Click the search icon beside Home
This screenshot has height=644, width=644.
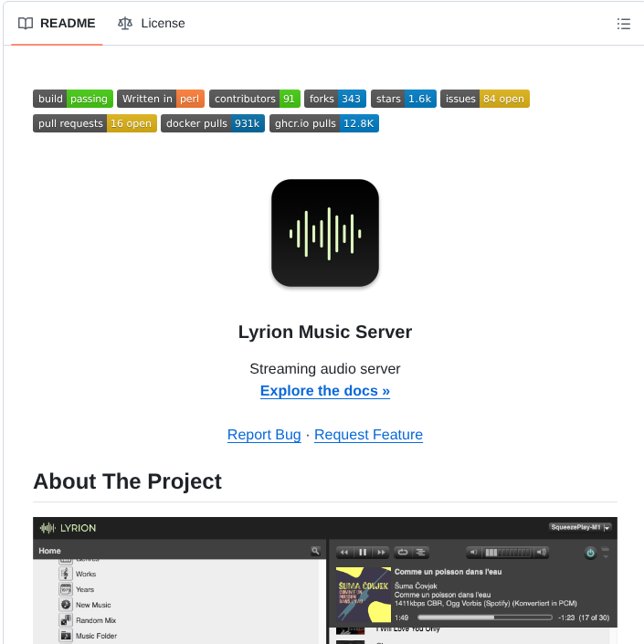tap(315, 551)
